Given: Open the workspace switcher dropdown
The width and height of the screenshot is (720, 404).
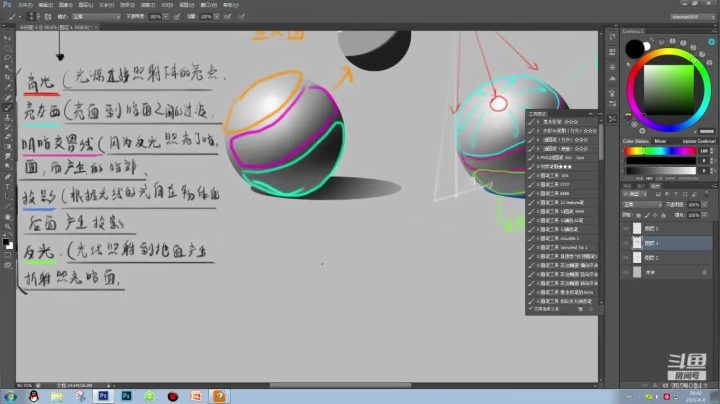Looking at the screenshot, I should 693,17.
